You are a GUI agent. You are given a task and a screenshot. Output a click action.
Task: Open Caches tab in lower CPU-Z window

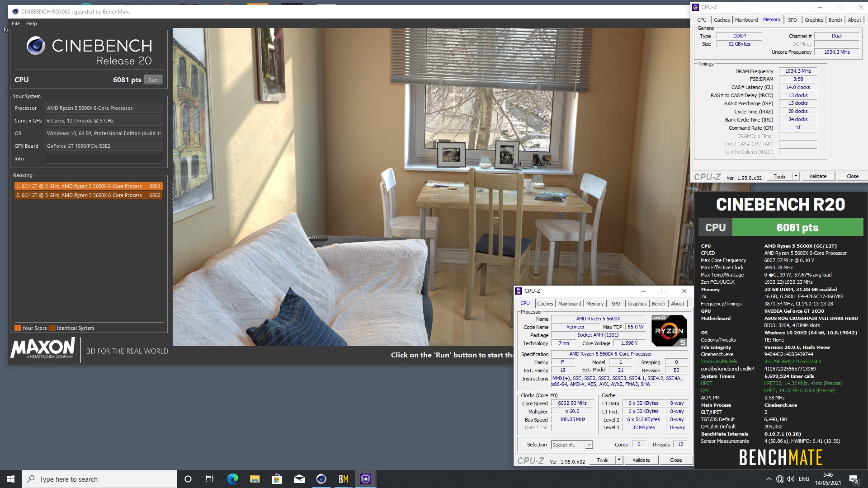(545, 304)
